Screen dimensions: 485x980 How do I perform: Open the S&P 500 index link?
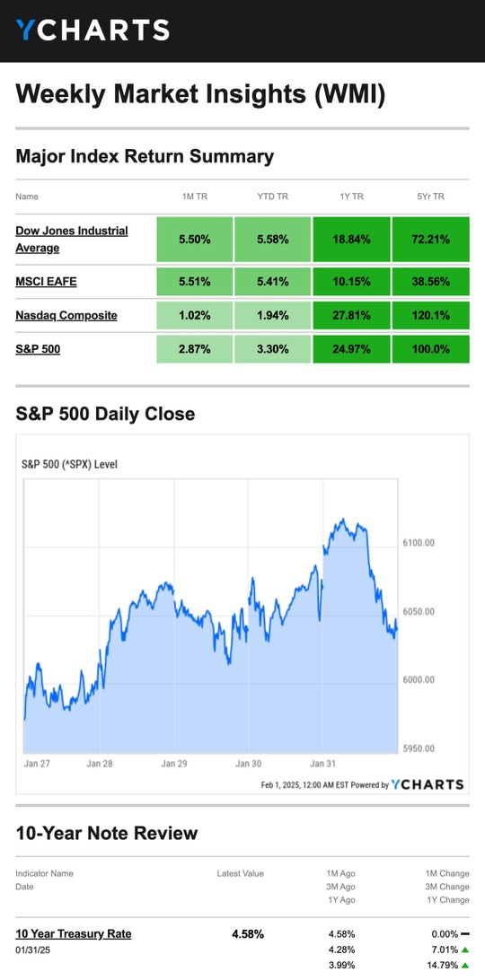(x=39, y=349)
